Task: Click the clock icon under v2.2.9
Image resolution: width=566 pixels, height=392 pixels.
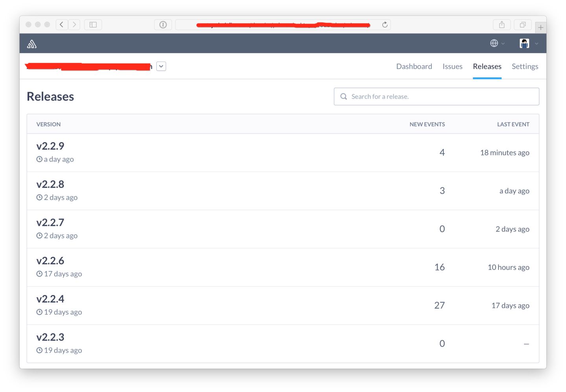Action: point(39,159)
